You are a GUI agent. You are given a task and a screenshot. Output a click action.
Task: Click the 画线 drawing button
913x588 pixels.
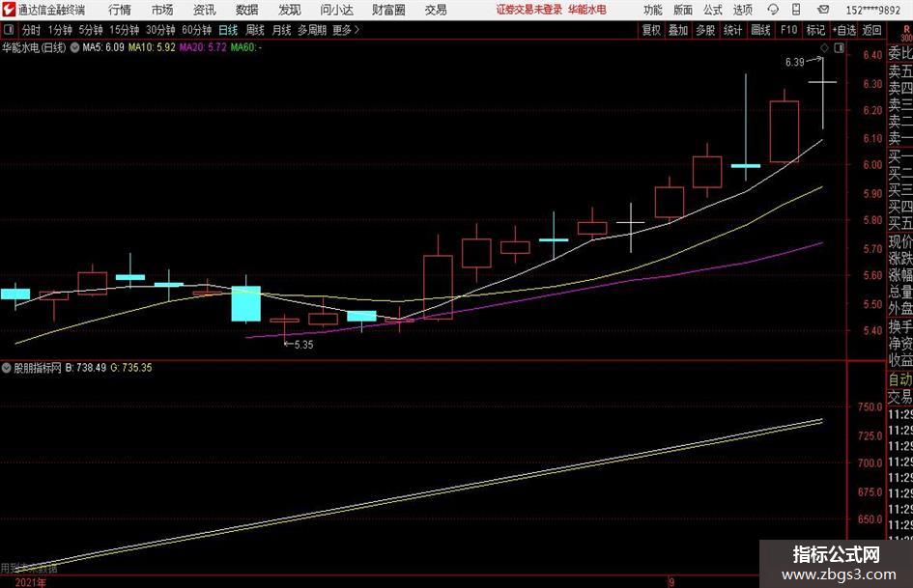(x=760, y=30)
